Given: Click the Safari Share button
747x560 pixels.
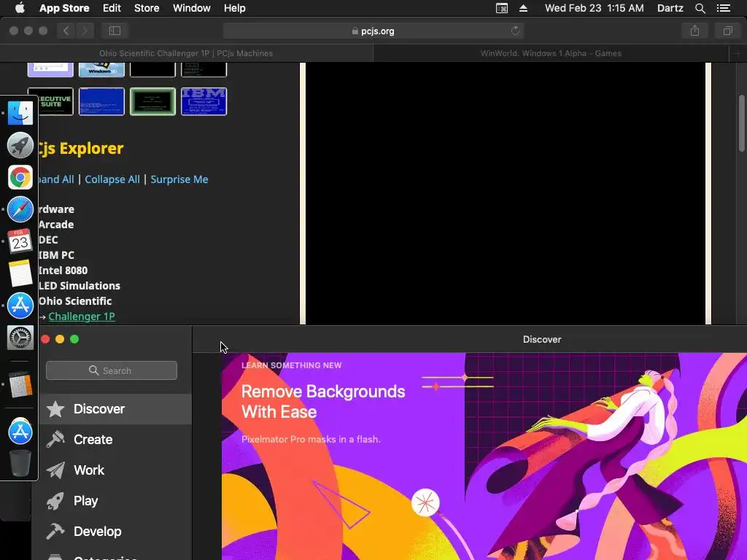Looking at the screenshot, I should pos(694,31).
